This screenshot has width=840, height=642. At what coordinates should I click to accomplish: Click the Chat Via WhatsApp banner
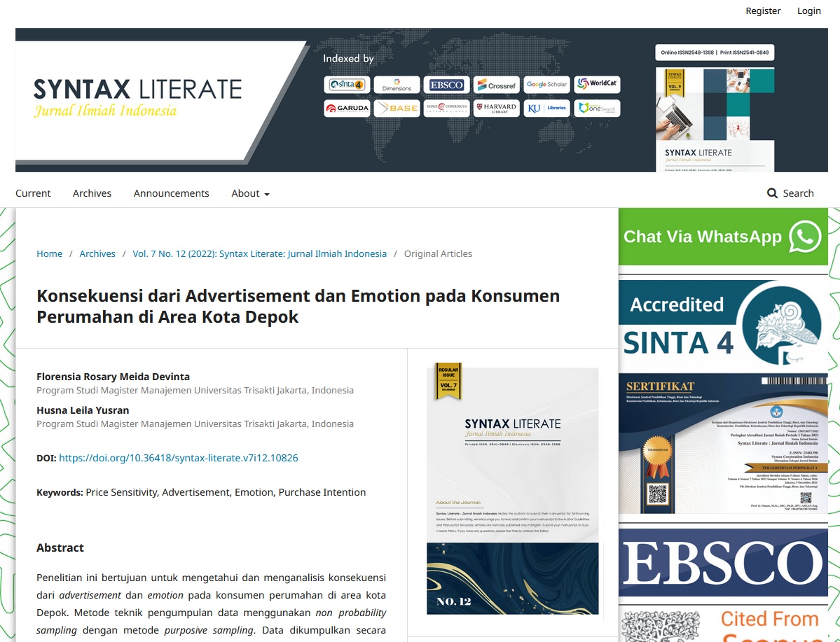pyautogui.click(x=722, y=237)
